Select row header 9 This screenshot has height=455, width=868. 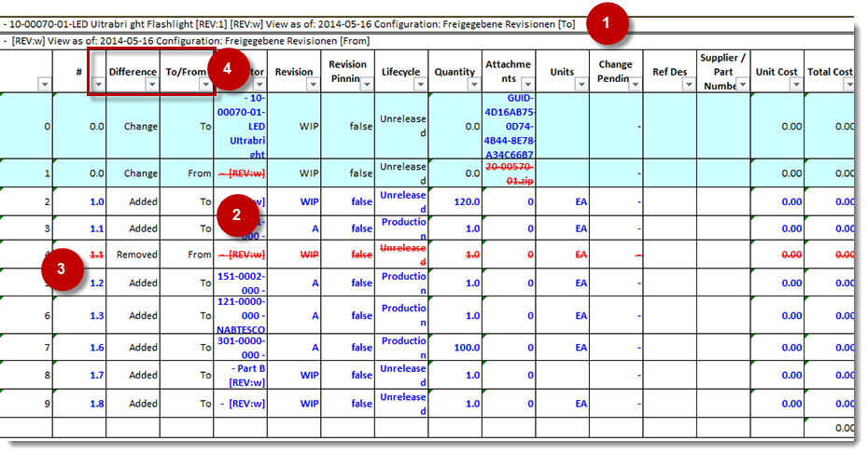[26, 404]
